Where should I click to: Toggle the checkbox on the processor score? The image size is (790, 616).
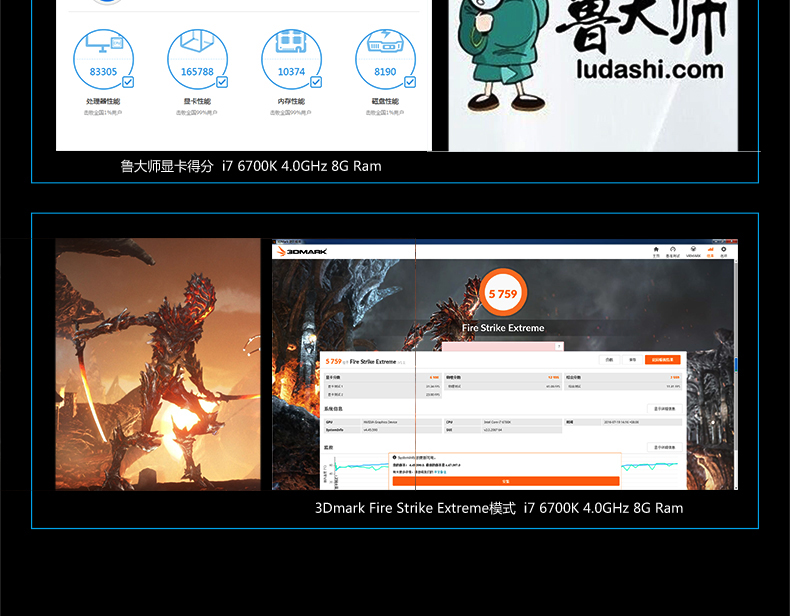pos(128,82)
